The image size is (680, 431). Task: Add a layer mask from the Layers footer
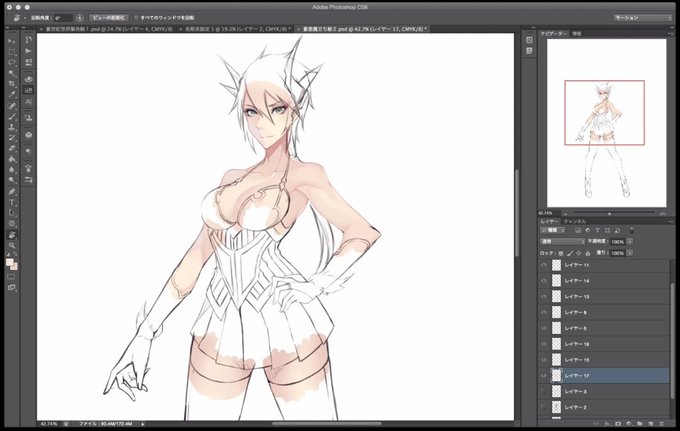618,424
